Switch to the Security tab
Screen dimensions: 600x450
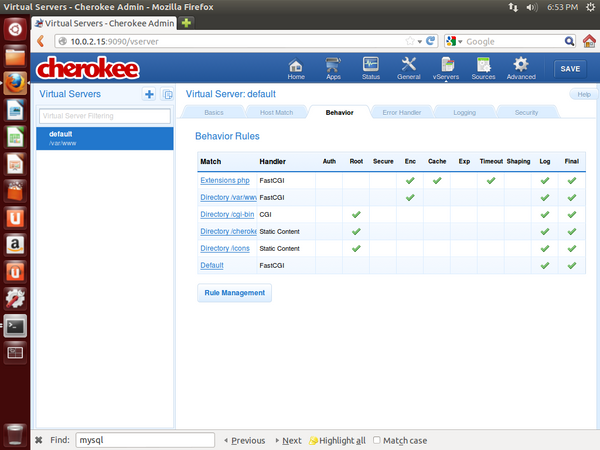pos(526,112)
